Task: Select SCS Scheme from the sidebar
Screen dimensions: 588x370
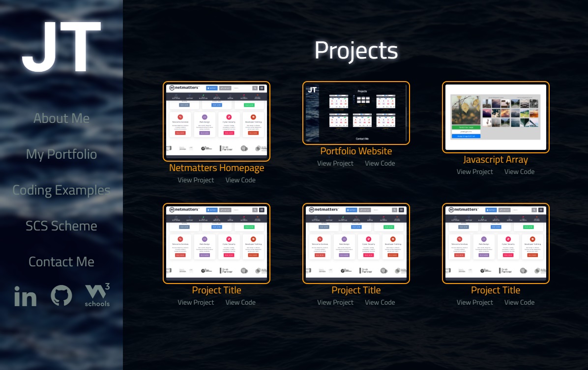Action: tap(61, 226)
